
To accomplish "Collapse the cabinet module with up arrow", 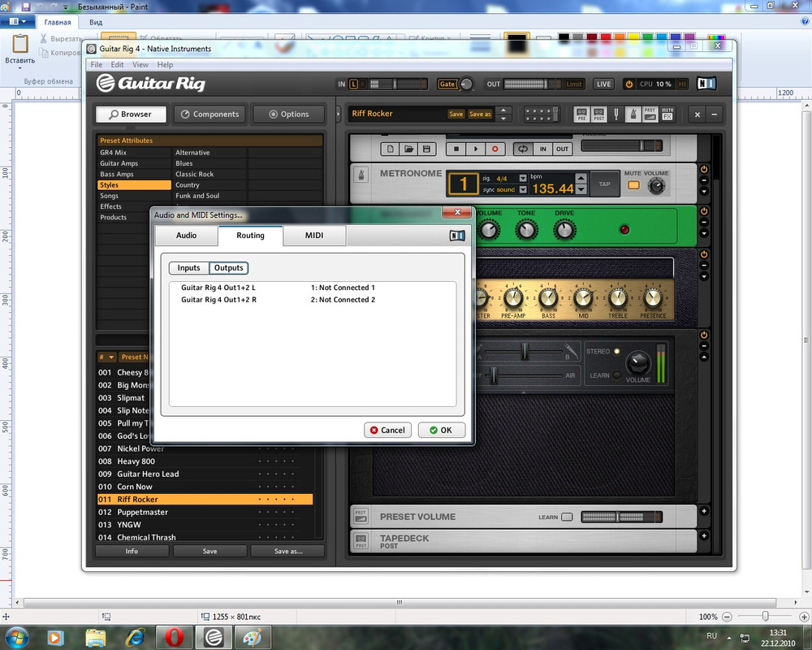I will [x=704, y=357].
